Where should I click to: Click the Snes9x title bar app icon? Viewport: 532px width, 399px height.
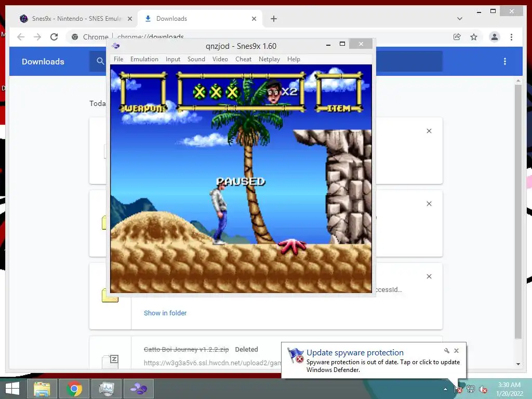116,46
